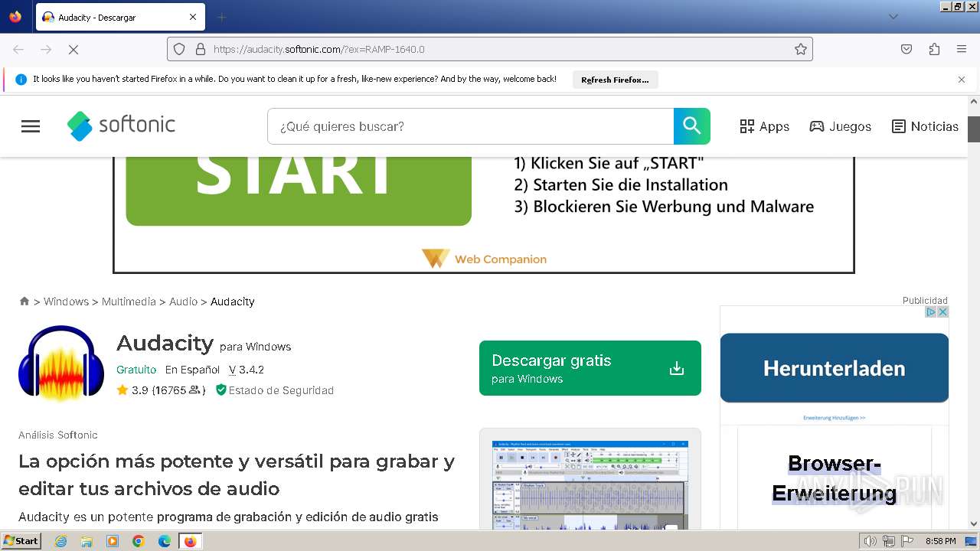This screenshot has height=551, width=980.
Task: Click the URL address bar
Action: 490,49
